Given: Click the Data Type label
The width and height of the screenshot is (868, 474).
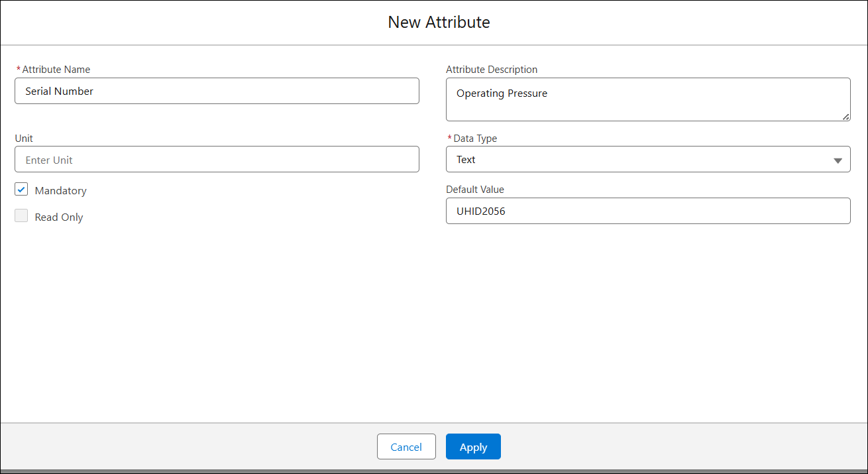Looking at the screenshot, I should point(475,139).
